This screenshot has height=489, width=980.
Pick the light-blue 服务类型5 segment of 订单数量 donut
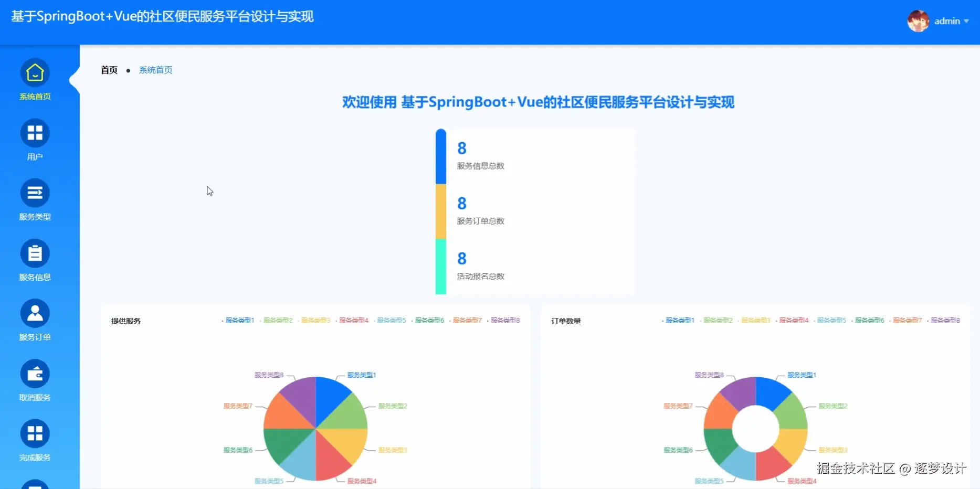pyautogui.click(x=742, y=464)
